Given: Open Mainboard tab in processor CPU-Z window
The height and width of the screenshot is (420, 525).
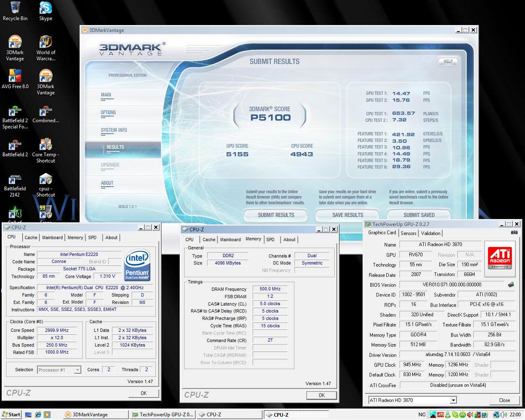Looking at the screenshot, I should click(x=52, y=237).
